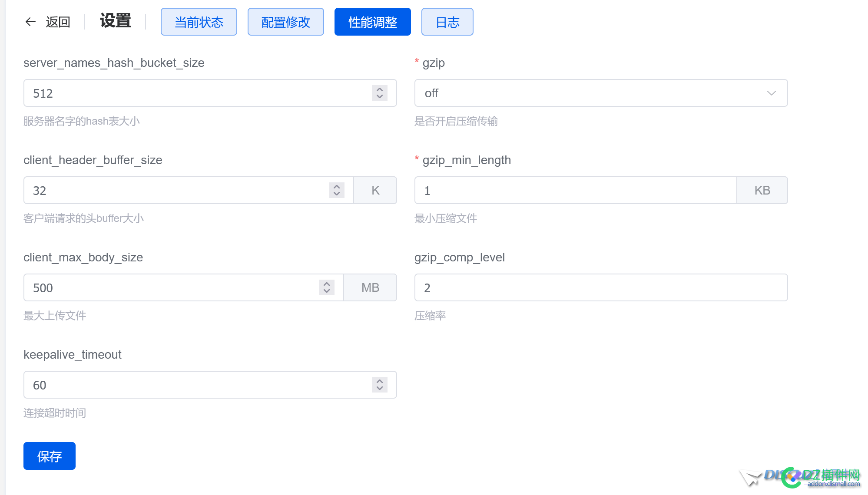Toggle gzip compression off dropdown

[600, 93]
